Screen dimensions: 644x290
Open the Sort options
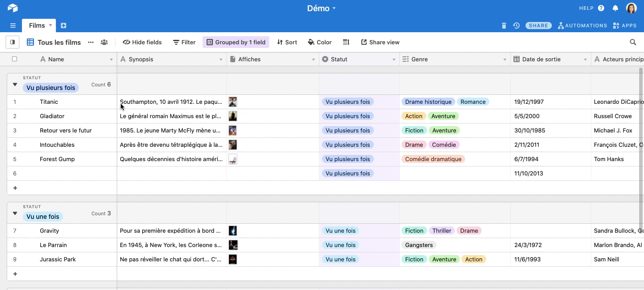point(287,42)
